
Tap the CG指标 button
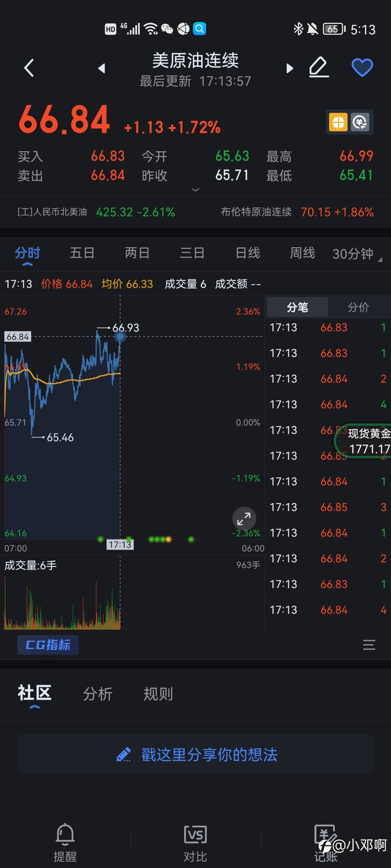point(48,645)
